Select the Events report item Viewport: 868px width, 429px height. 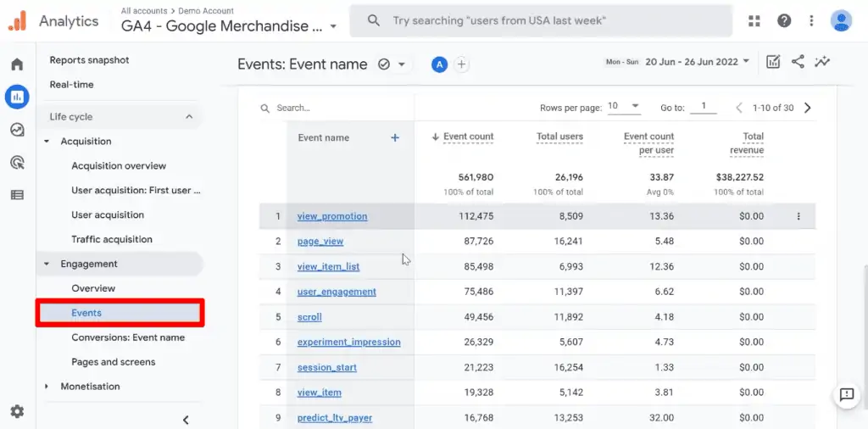(120, 313)
